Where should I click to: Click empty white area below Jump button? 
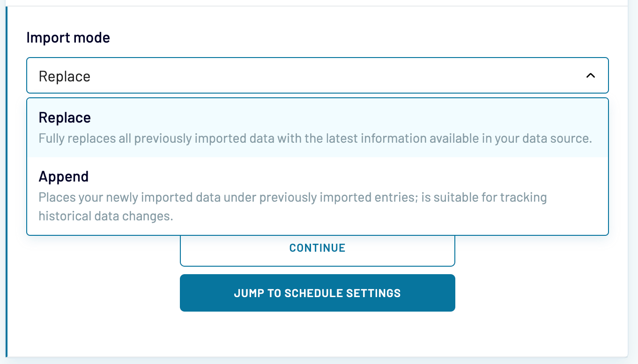pos(317,333)
